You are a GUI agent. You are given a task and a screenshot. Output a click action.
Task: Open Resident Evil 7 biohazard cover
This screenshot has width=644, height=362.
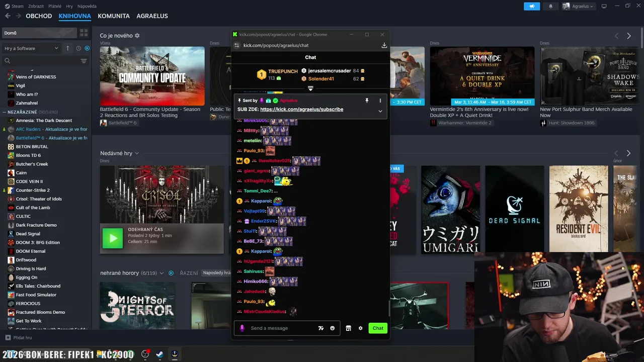(x=579, y=209)
